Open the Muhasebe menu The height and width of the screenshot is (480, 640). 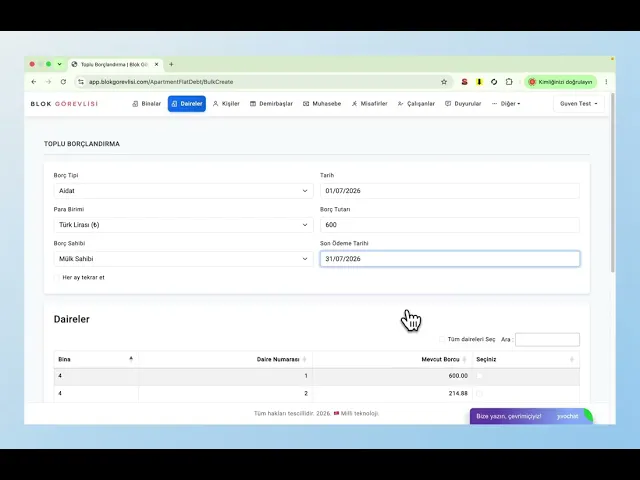click(x=322, y=104)
